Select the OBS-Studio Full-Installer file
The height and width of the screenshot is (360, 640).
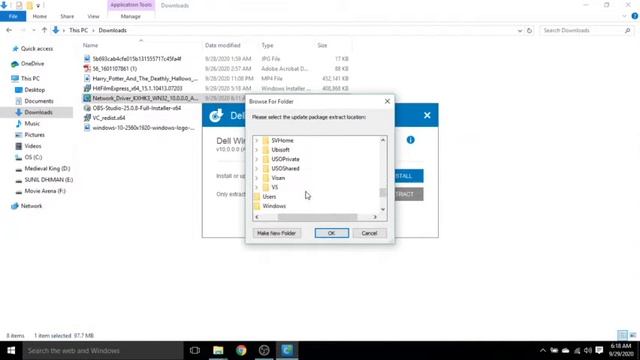(136, 108)
